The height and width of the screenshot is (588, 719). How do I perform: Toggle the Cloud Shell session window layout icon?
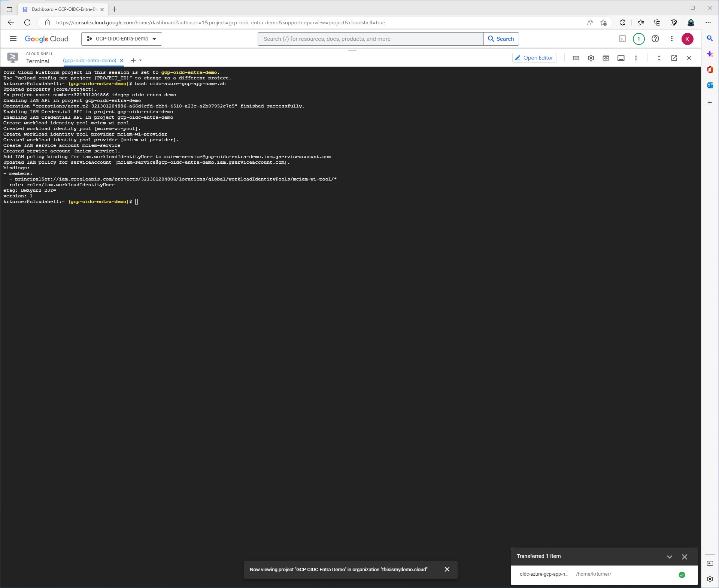click(621, 58)
